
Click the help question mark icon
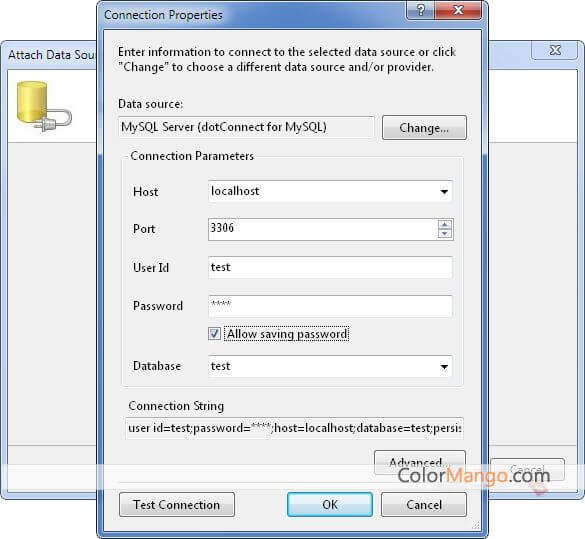point(420,10)
